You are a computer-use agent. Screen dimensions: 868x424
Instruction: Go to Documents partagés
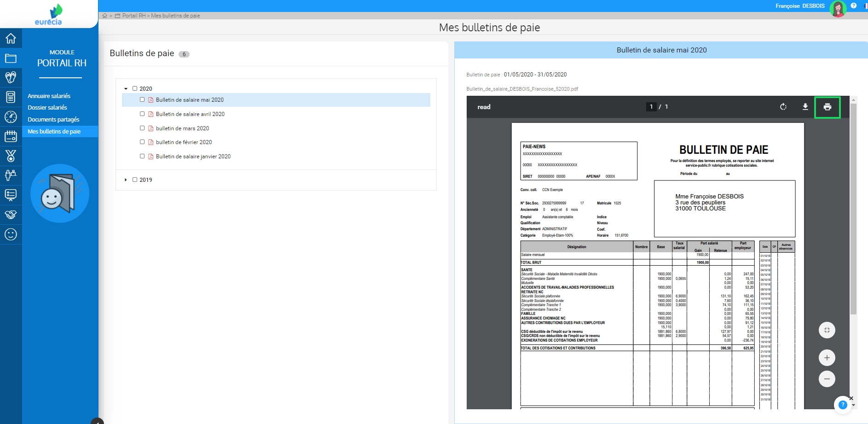pos(53,120)
